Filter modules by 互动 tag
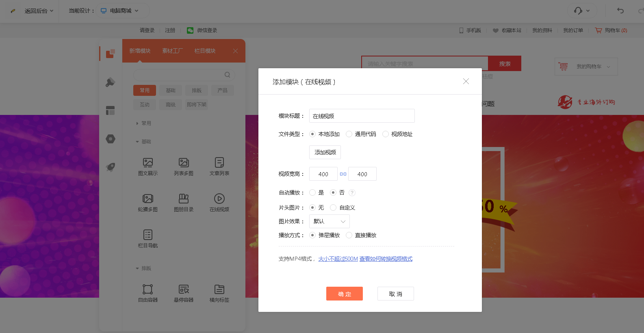 pyautogui.click(x=145, y=104)
